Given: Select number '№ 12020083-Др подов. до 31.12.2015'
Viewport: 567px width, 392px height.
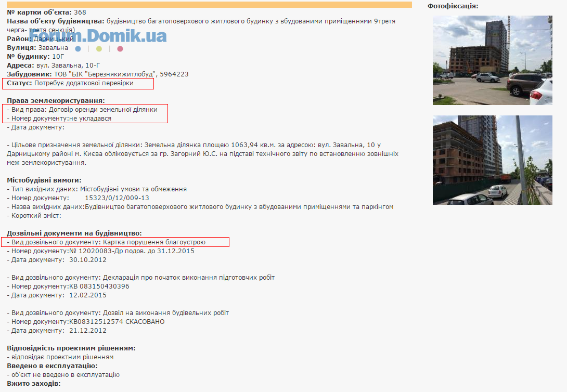Looking at the screenshot, I should pos(132,251).
